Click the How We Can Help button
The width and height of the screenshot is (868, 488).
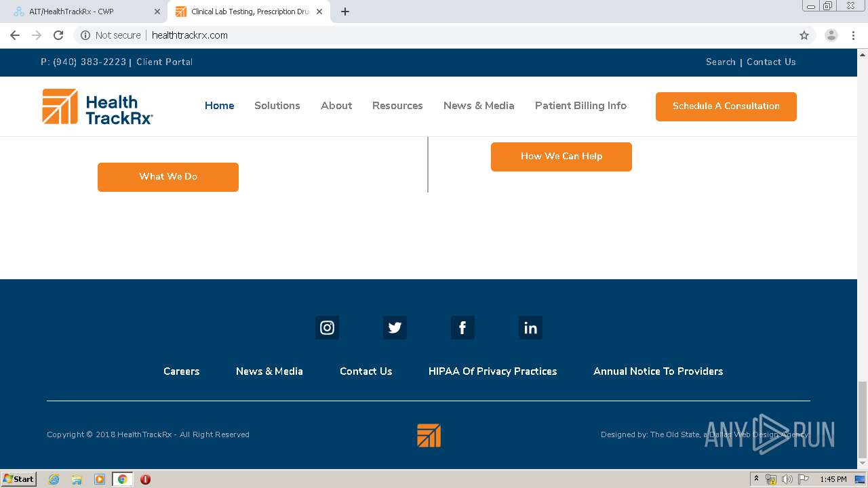(x=561, y=157)
